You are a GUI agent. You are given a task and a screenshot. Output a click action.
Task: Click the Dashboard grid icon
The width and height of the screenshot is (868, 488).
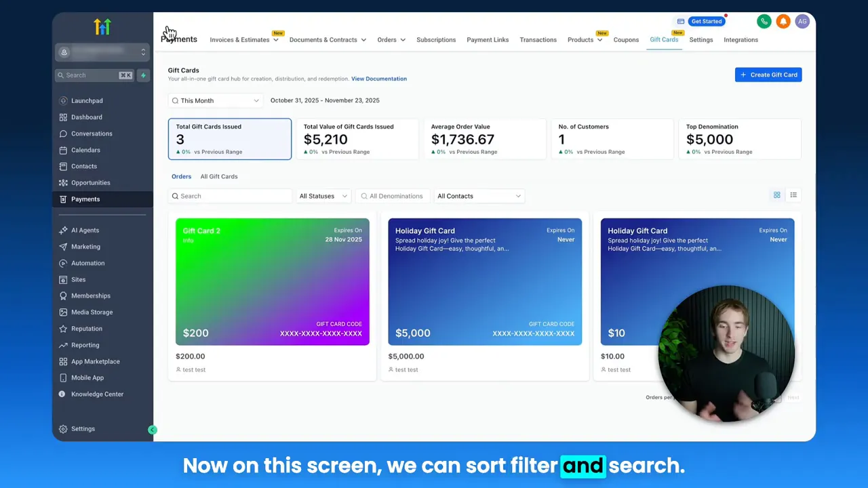[x=63, y=117]
